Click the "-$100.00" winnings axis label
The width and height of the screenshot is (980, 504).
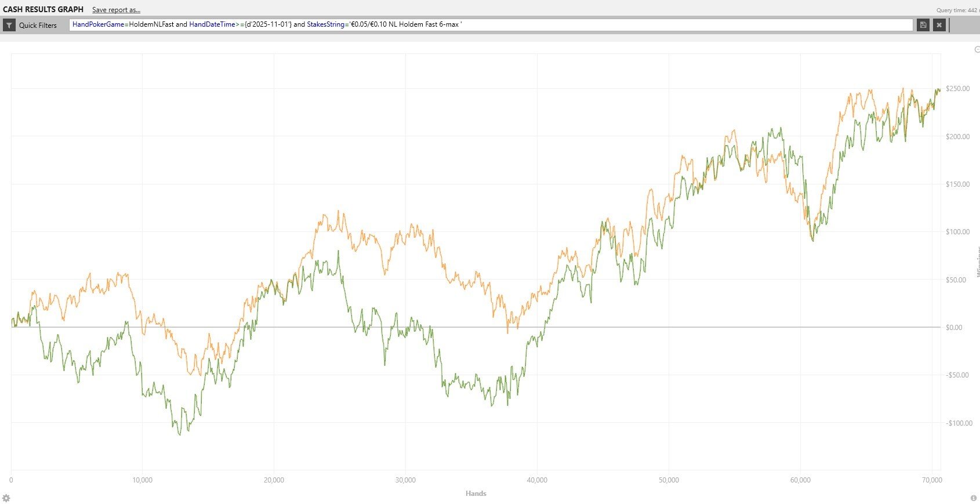pyautogui.click(x=959, y=423)
